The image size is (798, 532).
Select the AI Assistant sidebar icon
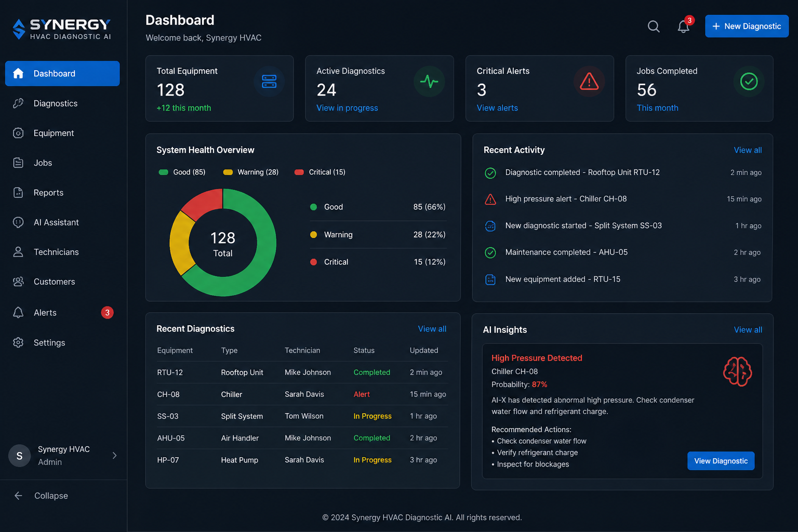tap(18, 222)
